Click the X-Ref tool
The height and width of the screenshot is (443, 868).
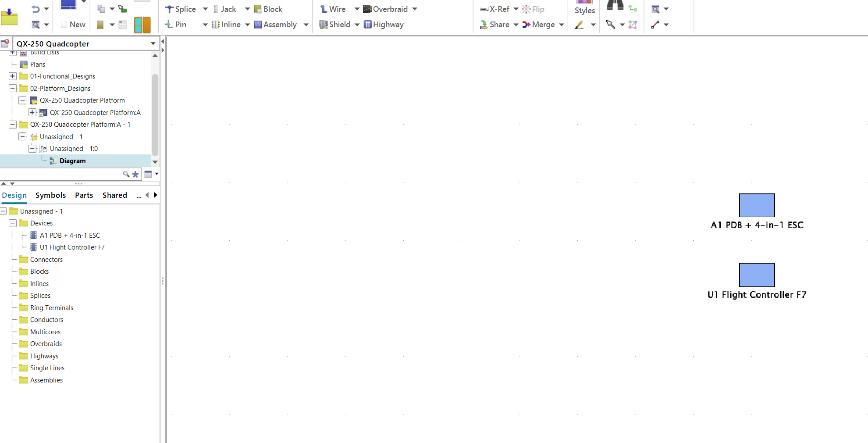click(x=494, y=9)
